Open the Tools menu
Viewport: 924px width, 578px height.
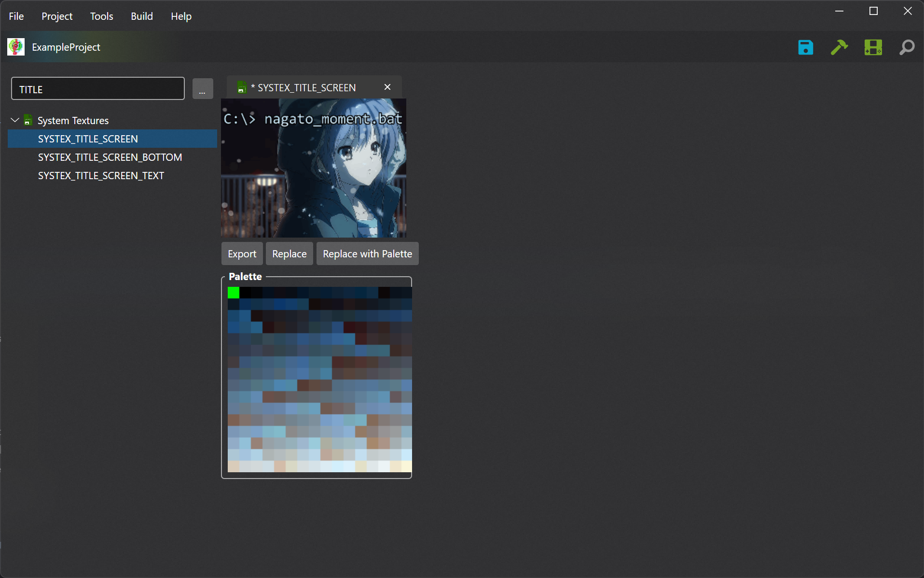(102, 16)
